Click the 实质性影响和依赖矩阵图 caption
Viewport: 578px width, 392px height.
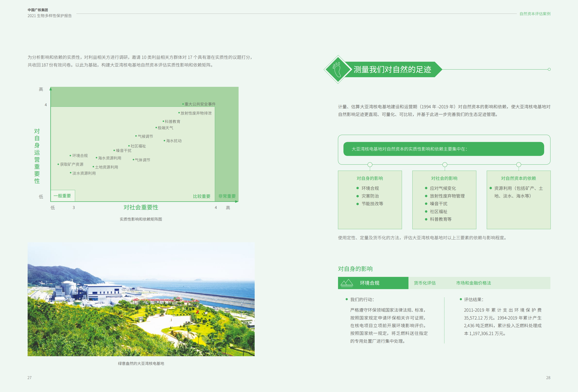pyautogui.click(x=141, y=219)
